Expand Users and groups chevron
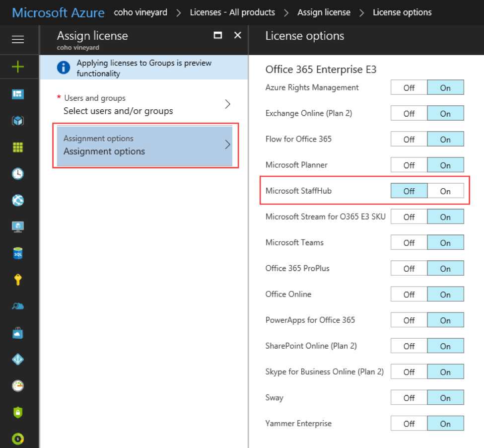The height and width of the screenshot is (448, 484). point(227,104)
